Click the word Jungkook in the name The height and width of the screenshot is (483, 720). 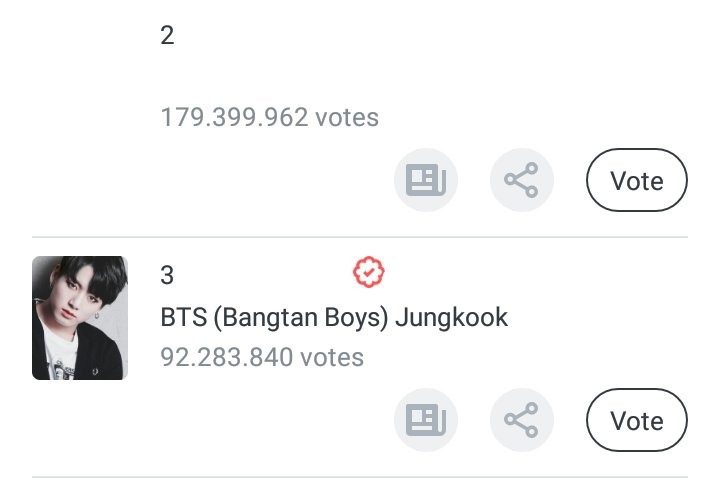pos(451,318)
